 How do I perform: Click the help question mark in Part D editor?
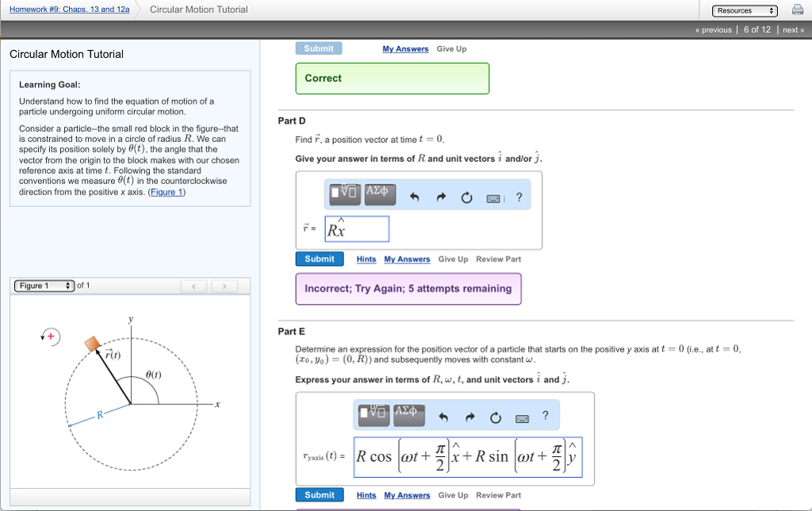click(519, 196)
